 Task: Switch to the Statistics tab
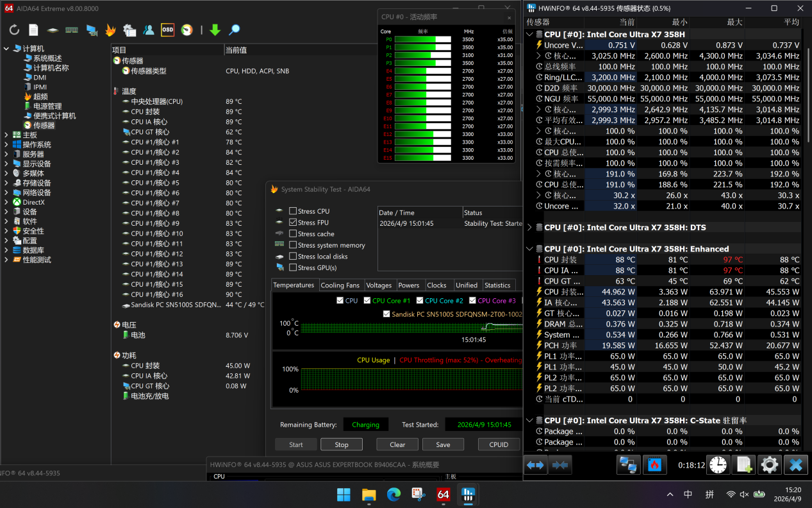497,285
